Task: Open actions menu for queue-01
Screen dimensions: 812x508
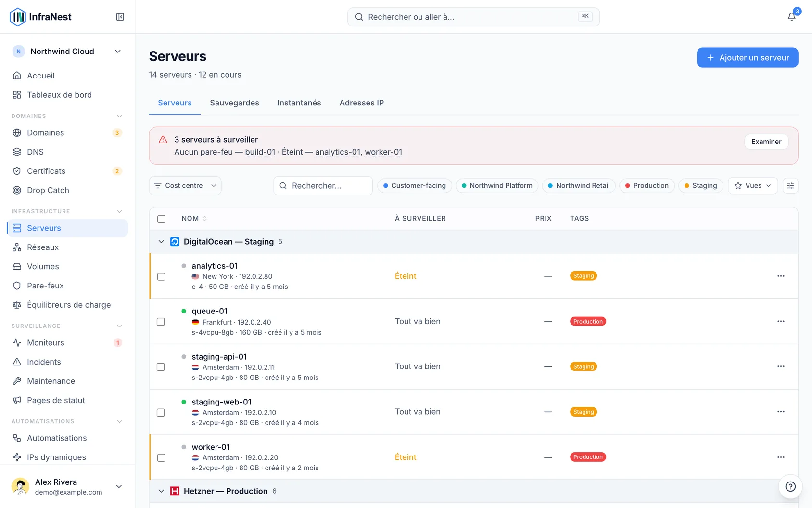Action: click(x=781, y=321)
